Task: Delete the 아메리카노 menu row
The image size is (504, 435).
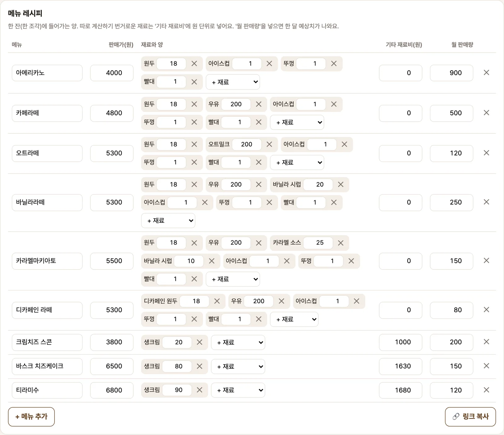Action: (x=486, y=72)
